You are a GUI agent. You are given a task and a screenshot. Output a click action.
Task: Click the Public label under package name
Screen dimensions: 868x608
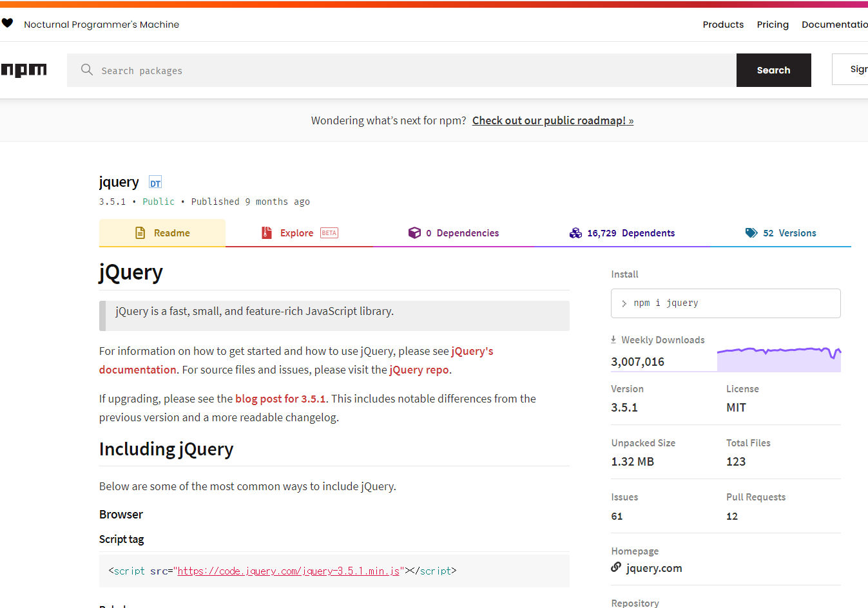coord(159,202)
